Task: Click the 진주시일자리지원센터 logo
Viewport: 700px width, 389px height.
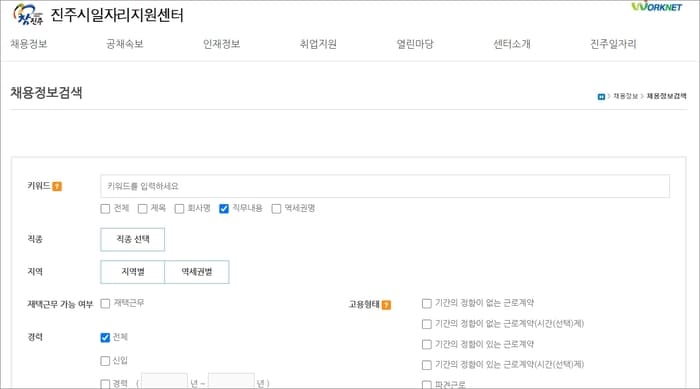Action: click(98, 15)
